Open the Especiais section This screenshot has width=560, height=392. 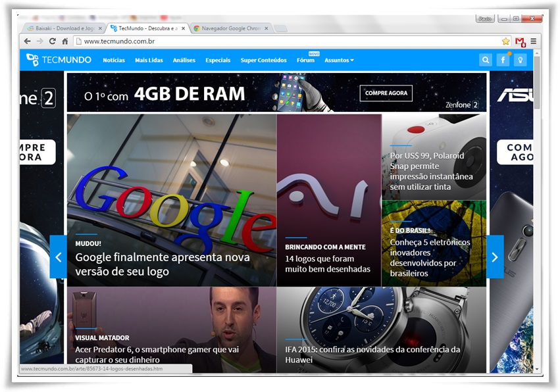pos(218,61)
